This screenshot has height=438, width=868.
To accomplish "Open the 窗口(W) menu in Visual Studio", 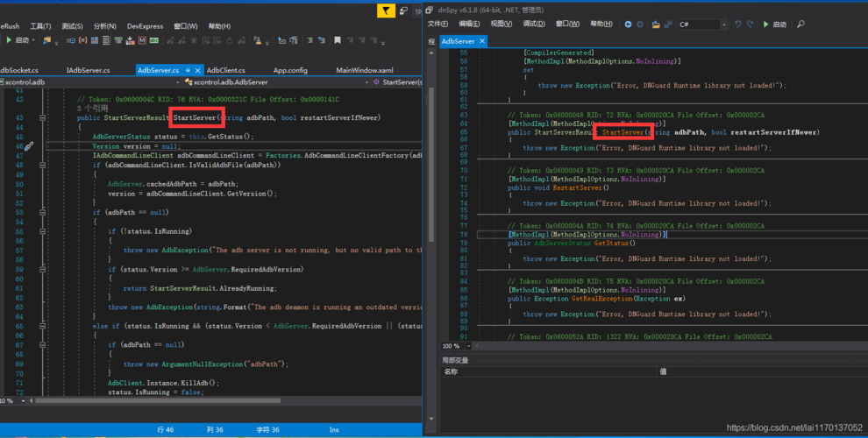I will pos(186,26).
